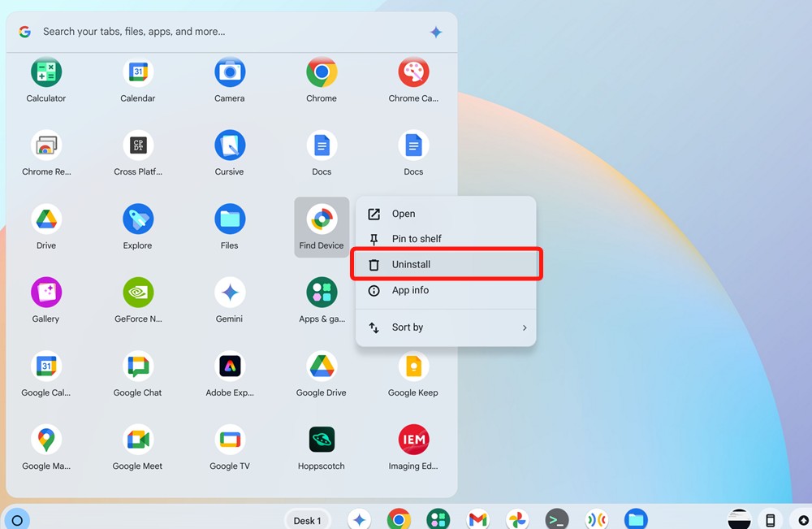Open Chrome Remote Desktop app
The image size is (812, 529).
(x=46, y=145)
